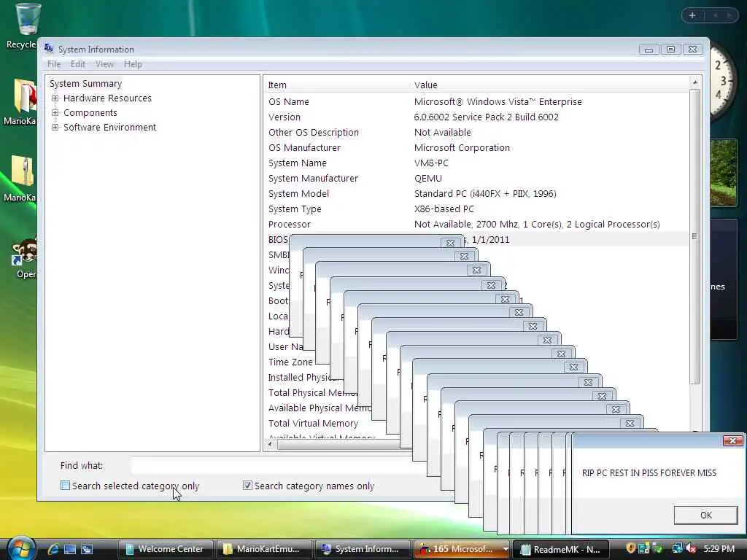Viewport: 747px width, 560px height.
Task: Select the OS Name row
Action: coord(289,101)
